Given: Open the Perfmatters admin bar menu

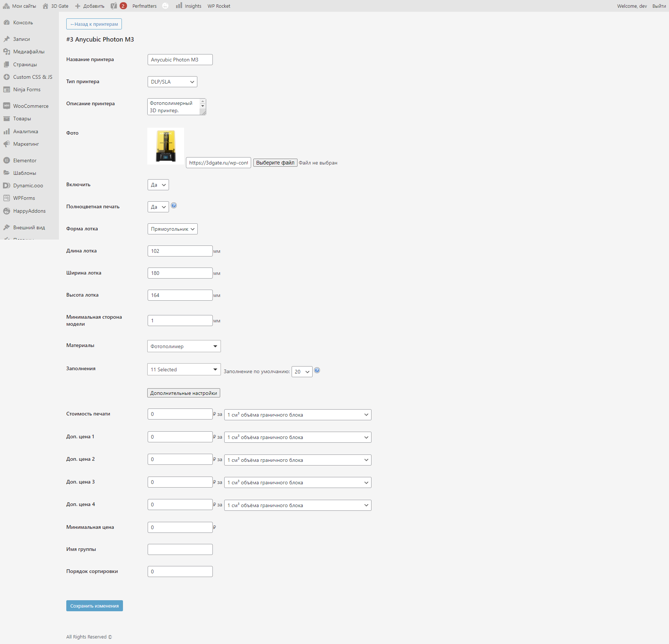Looking at the screenshot, I should click(x=144, y=6).
